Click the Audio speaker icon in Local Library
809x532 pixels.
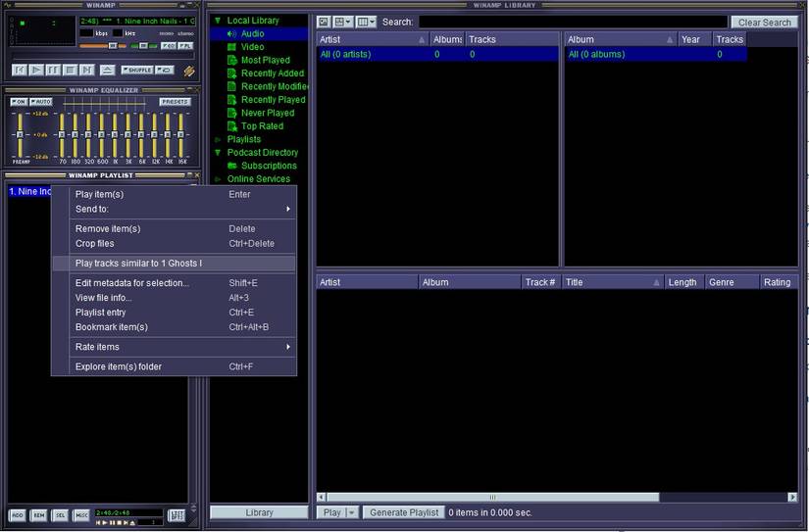click(x=231, y=33)
